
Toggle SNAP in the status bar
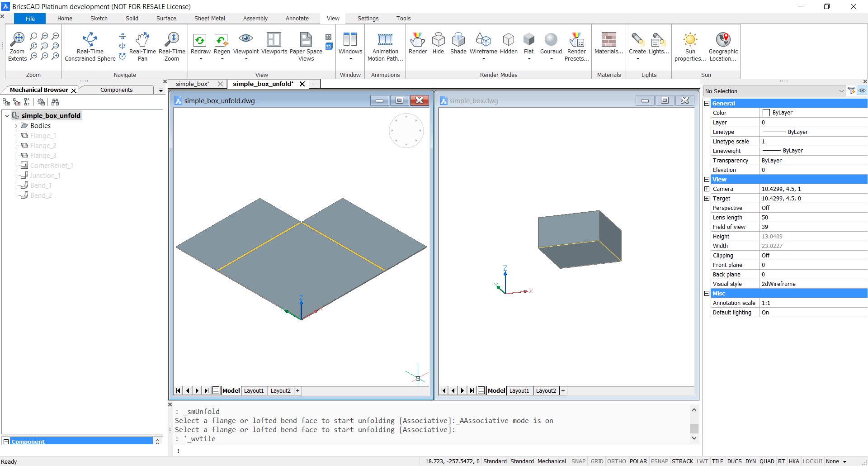point(578,461)
